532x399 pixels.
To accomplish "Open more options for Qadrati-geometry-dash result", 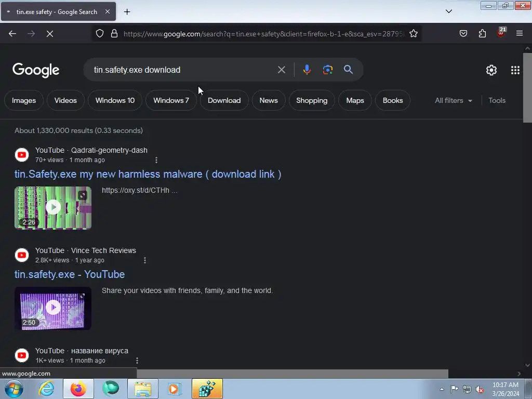I will [x=156, y=160].
